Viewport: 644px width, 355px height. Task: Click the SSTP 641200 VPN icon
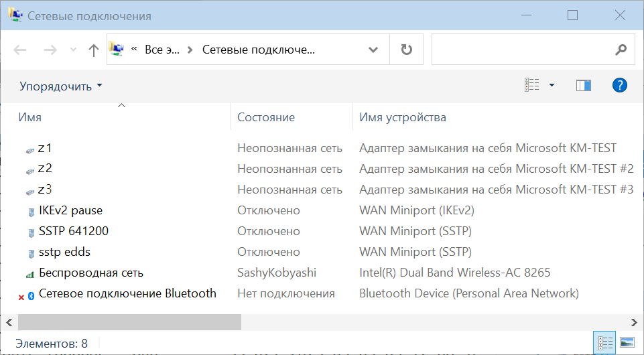tap(31, 233)
